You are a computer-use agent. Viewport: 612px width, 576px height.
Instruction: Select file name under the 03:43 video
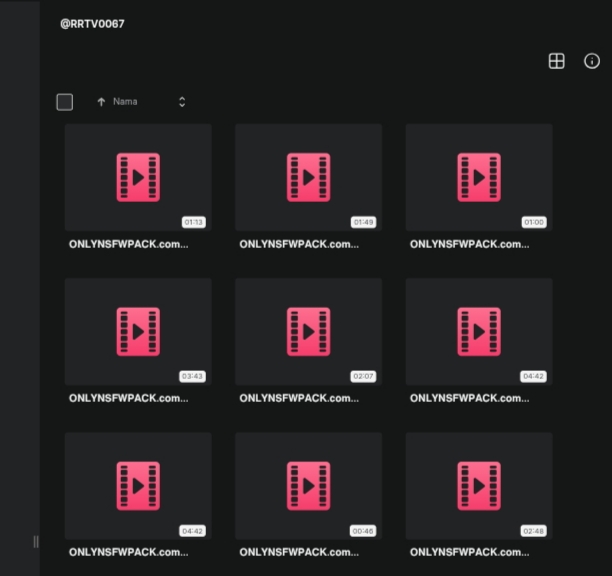click(x=128, y=398)
